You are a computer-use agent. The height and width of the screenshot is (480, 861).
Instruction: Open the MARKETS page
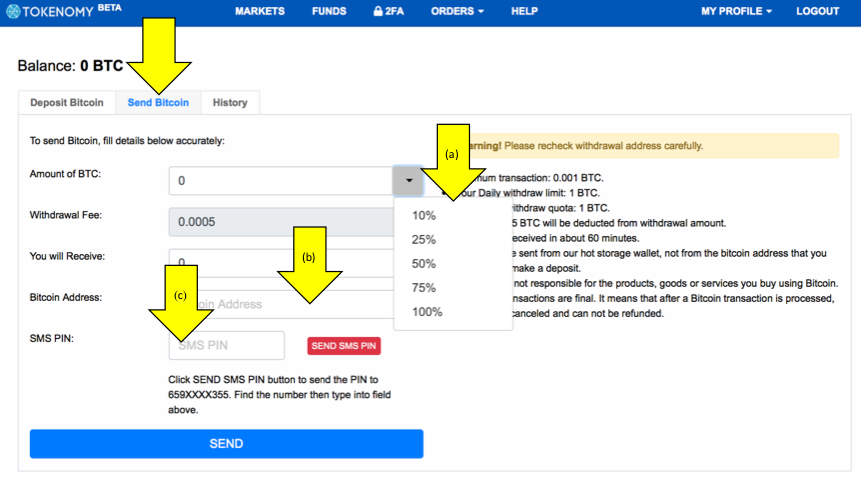260,11
